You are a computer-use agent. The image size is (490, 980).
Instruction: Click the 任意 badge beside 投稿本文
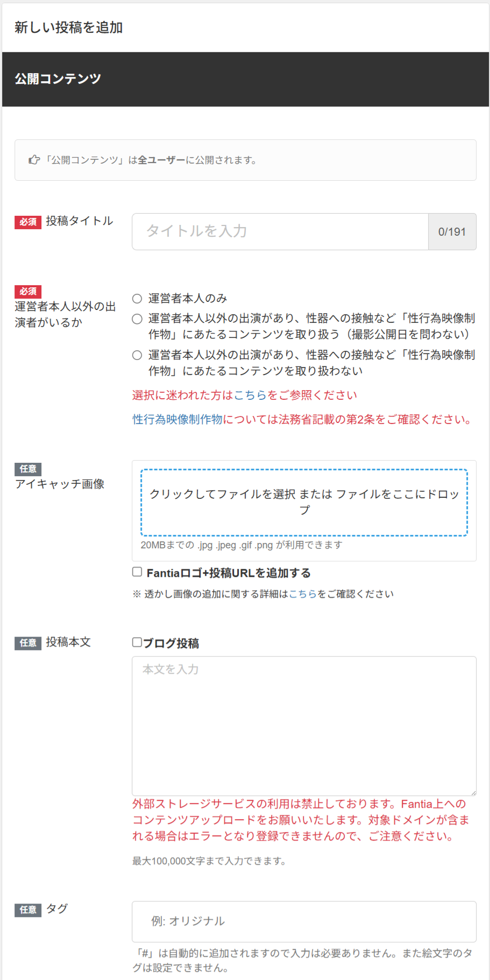coord(28,643)
